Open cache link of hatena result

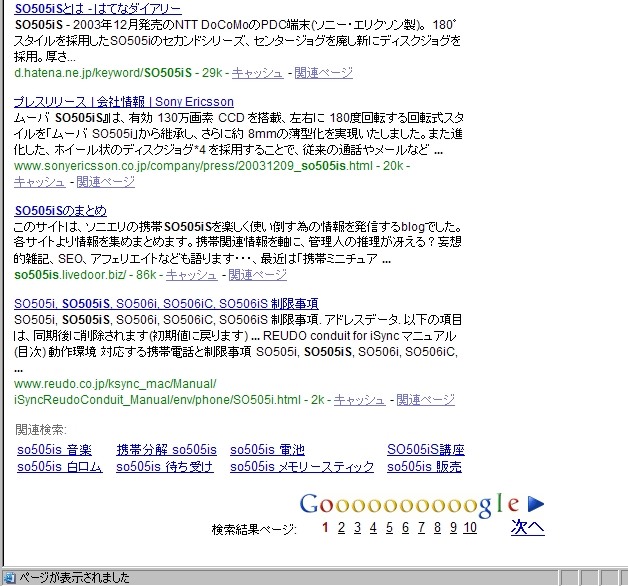coord(258,73)
